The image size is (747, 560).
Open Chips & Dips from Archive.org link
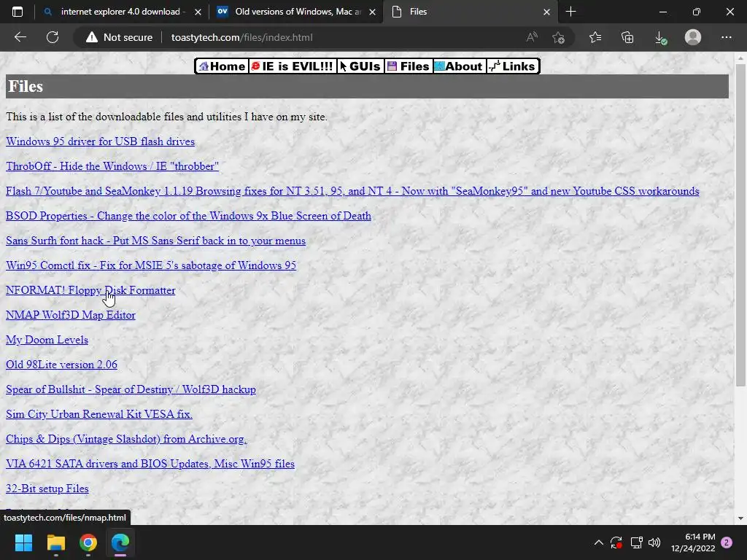tap(126, 438)
